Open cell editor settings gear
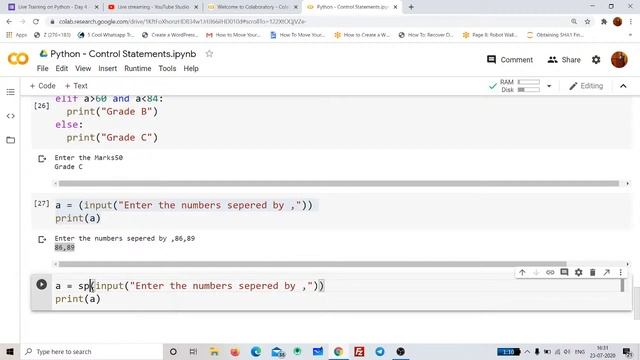This screenshot has width=640, height=360. tap(578, 272)
